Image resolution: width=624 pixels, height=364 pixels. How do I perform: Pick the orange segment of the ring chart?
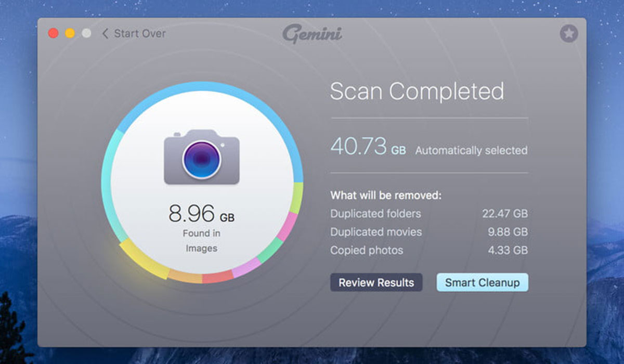click(185, 276)
